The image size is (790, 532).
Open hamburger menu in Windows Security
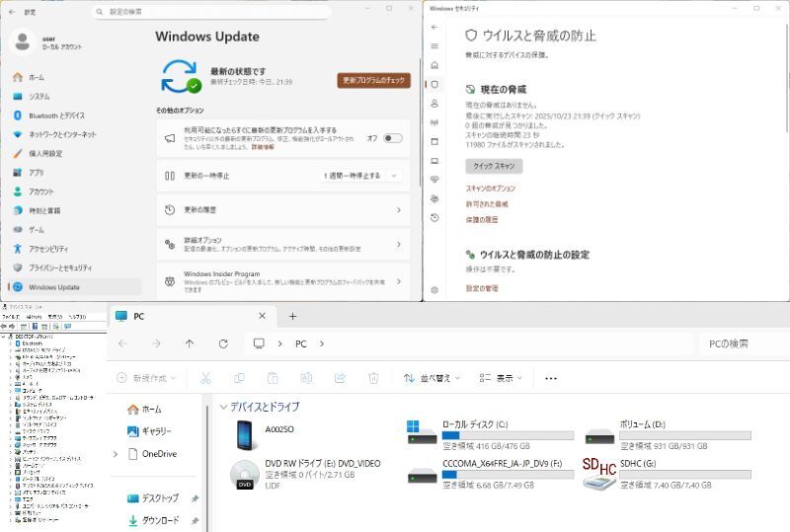pos(434,45)
